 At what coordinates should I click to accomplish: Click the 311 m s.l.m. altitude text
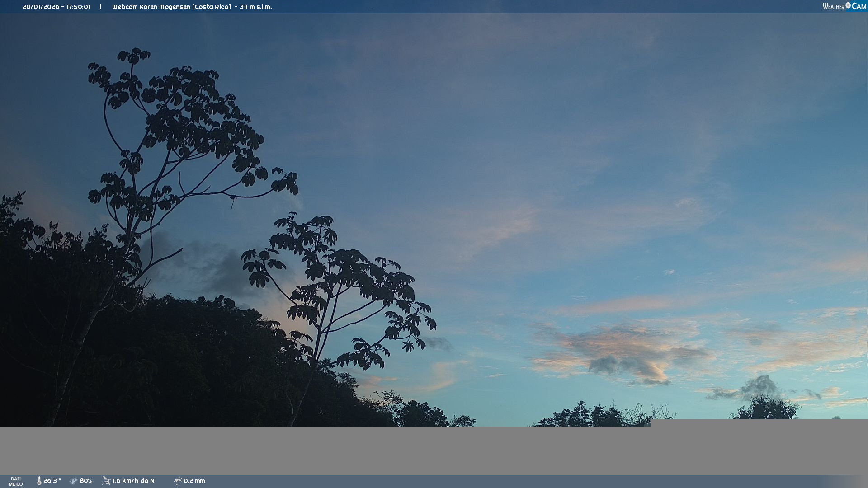point(256,7)
